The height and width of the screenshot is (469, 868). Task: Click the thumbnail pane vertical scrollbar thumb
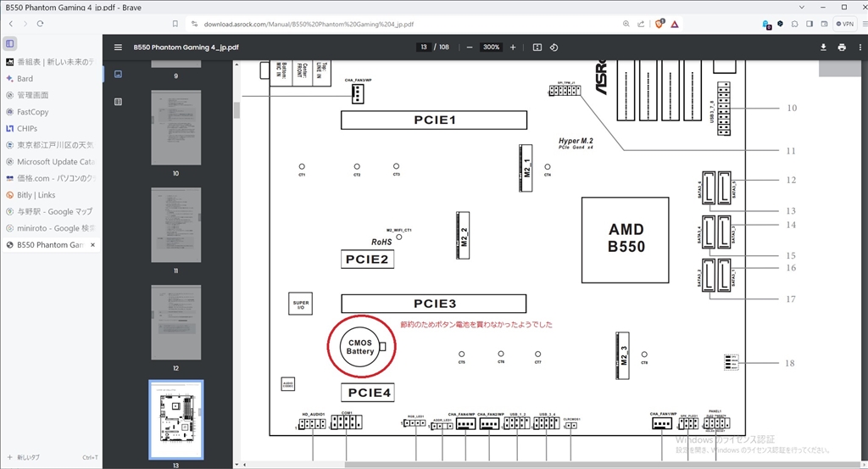click(x=237, y=109)
